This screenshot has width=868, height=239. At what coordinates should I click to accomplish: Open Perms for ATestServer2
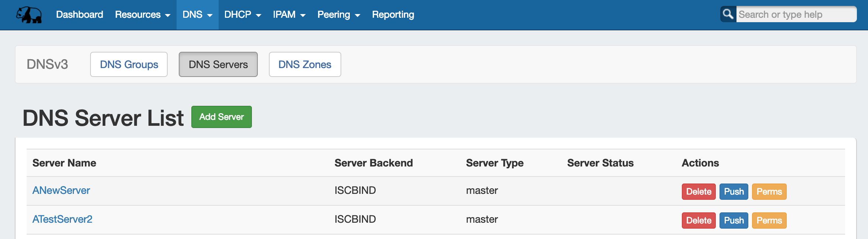coord(769,221)
